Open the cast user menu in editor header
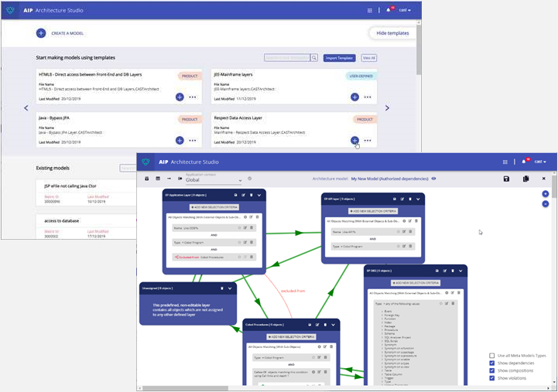This screenshot has height=392, width=558. (x=539, y=162)
